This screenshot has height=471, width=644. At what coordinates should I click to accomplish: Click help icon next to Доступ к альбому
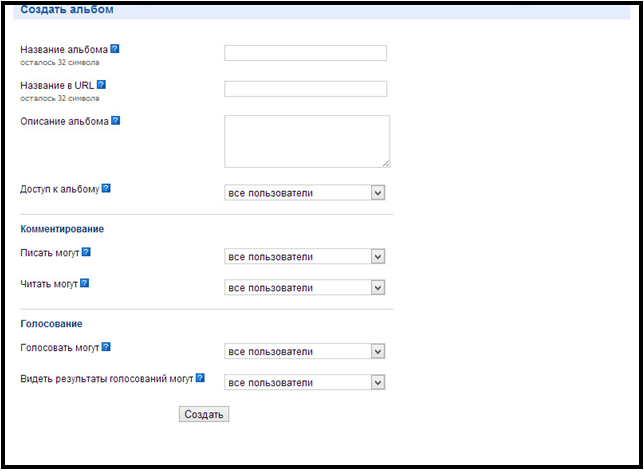click(106, 188)
